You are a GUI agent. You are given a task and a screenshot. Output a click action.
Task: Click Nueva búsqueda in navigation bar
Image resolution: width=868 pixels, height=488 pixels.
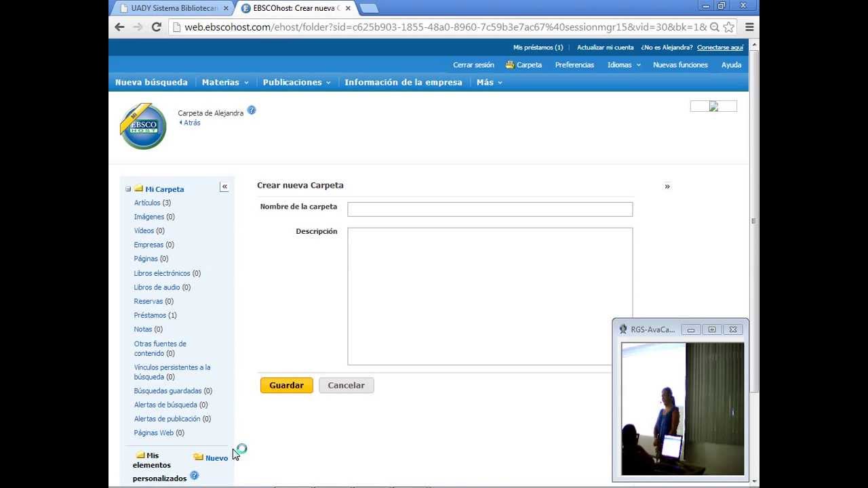click(151, 82)
